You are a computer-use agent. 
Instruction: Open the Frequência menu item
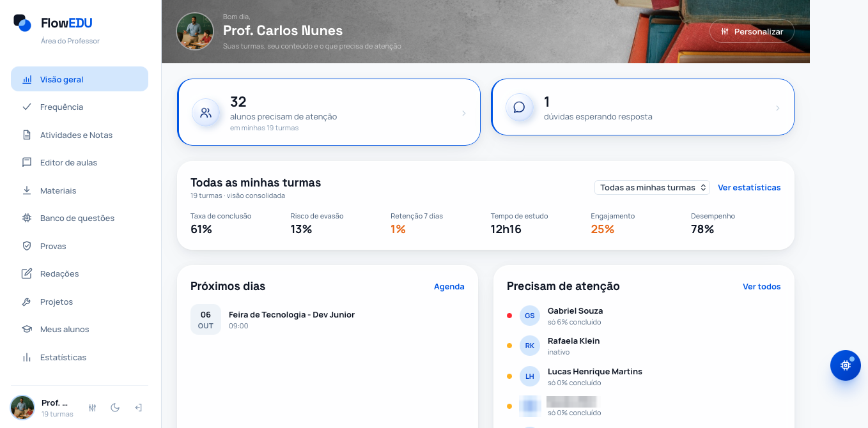79,107
